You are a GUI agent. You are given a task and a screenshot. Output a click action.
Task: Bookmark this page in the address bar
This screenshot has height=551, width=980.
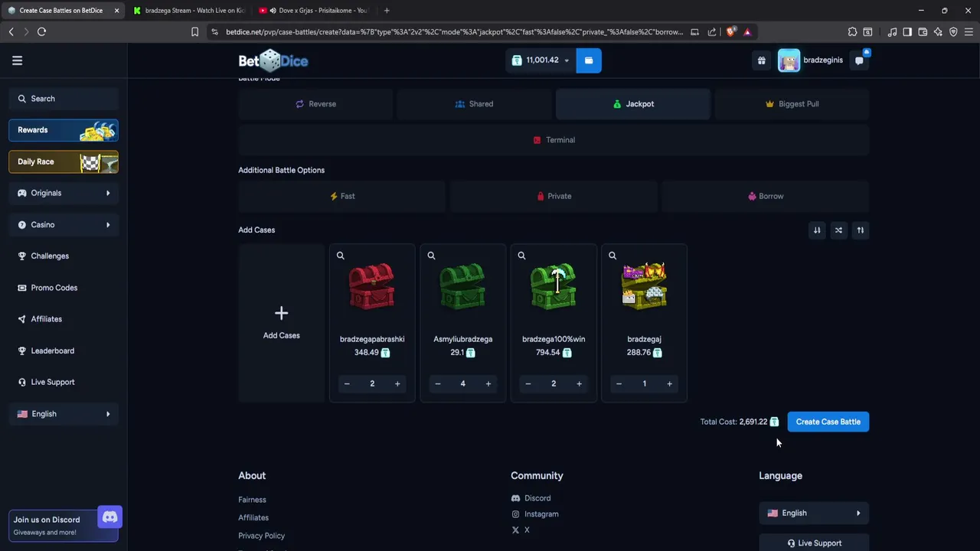[x=194, y=31]
